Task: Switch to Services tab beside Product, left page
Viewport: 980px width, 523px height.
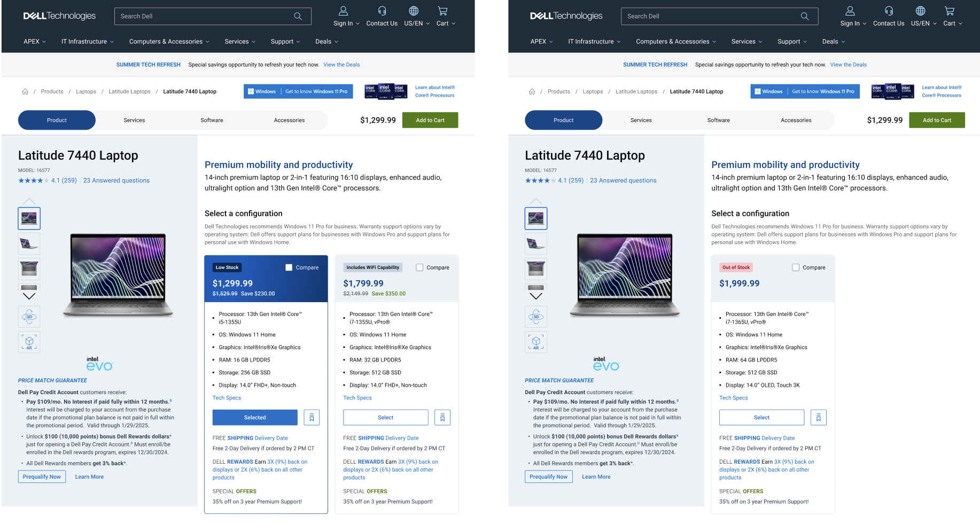Action: coord(134,120)
